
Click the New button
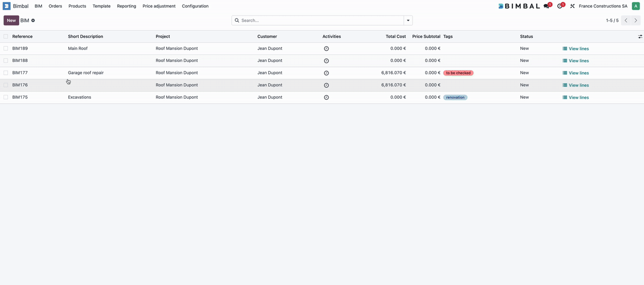click(x=11, y=21)
